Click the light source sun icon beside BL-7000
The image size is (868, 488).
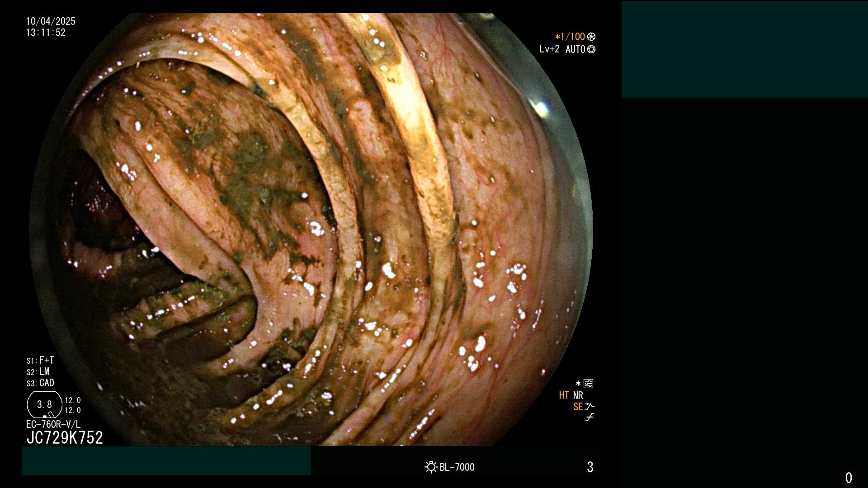coord(431,467)
